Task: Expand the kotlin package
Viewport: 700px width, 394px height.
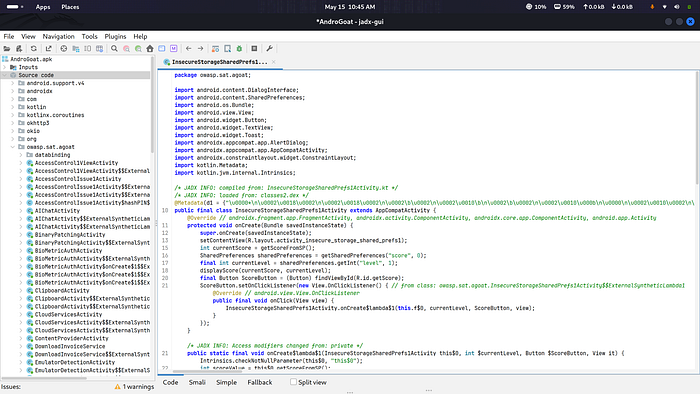Action: (13, 107)
